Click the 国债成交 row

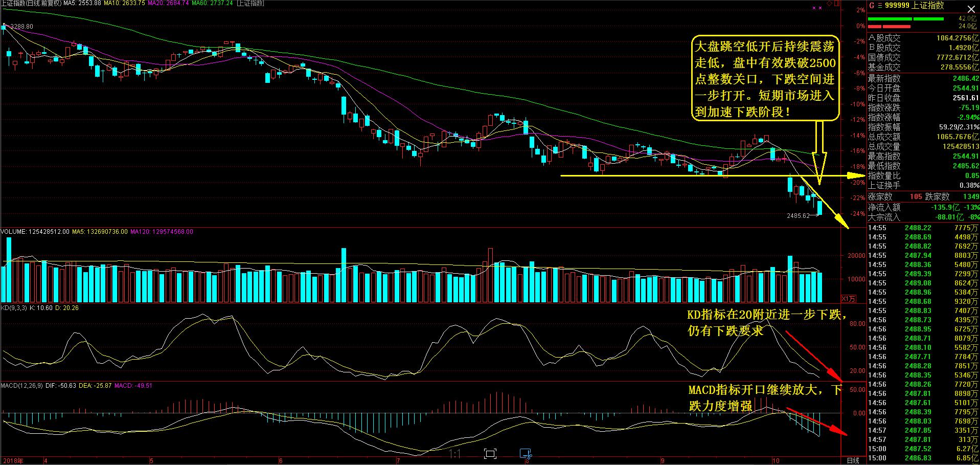(923, 57)
